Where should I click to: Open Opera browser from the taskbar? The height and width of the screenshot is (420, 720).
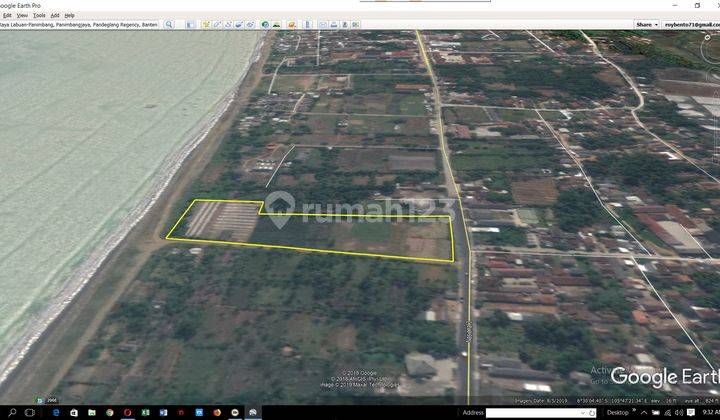point(128,412)
